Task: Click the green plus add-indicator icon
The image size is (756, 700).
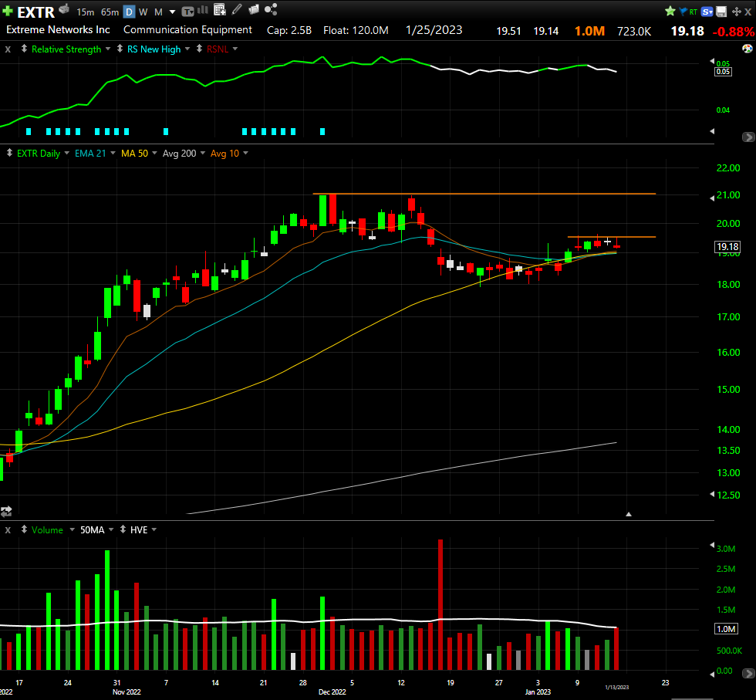Action: coord(7,11)
